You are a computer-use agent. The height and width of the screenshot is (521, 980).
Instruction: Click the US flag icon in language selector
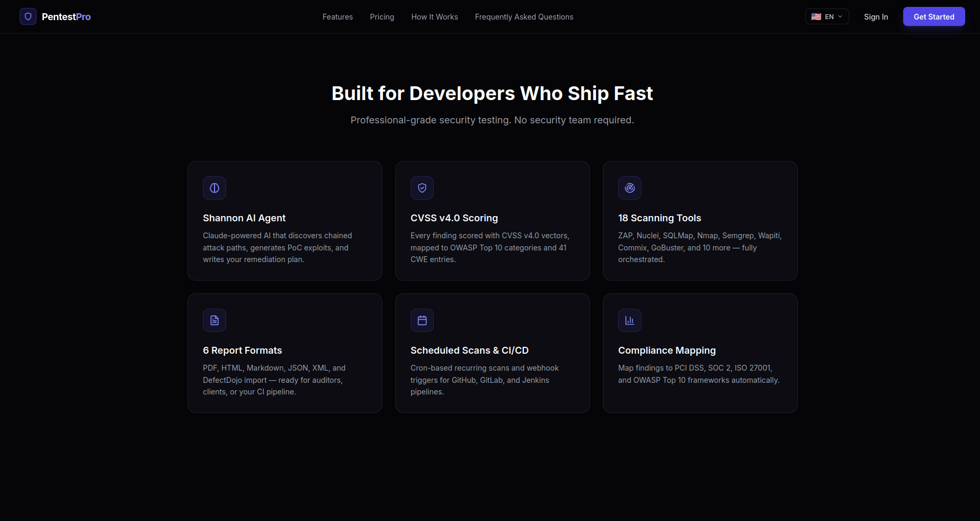coord(816,17)
